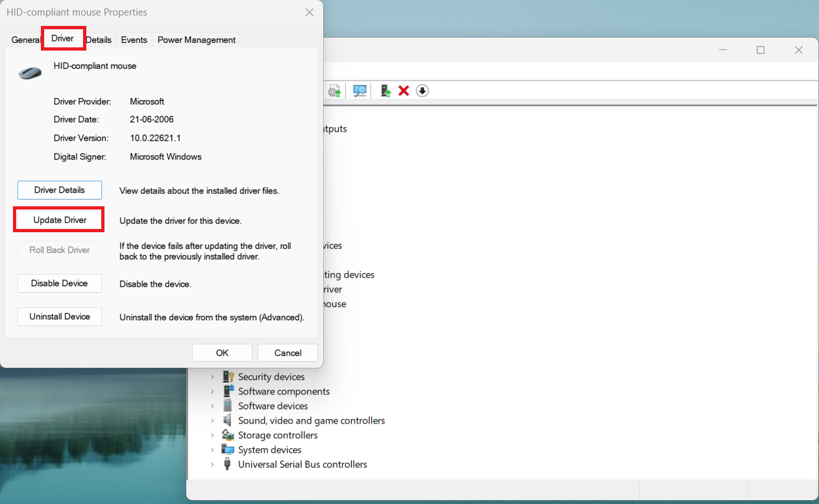Select Software devices in device tree

(x=273, y=406)
